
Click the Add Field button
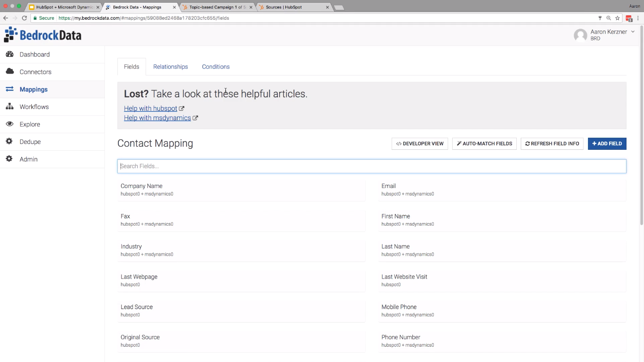point(607,144)
